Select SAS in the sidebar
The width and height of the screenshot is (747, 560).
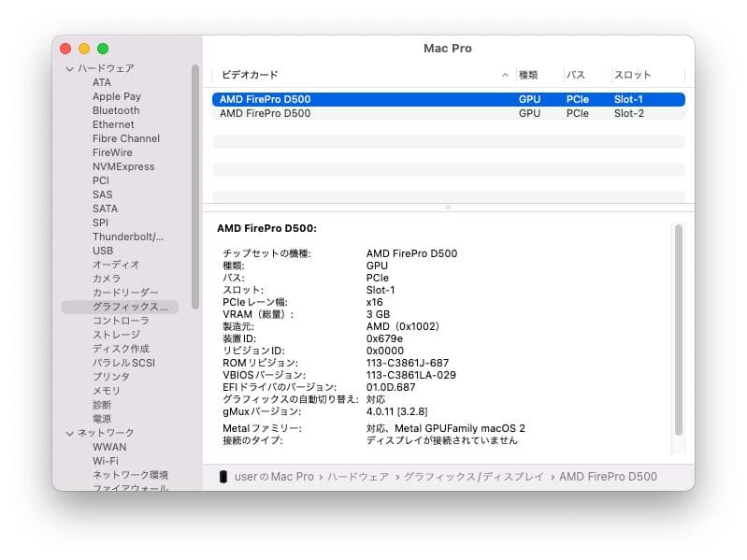point(103,194)
